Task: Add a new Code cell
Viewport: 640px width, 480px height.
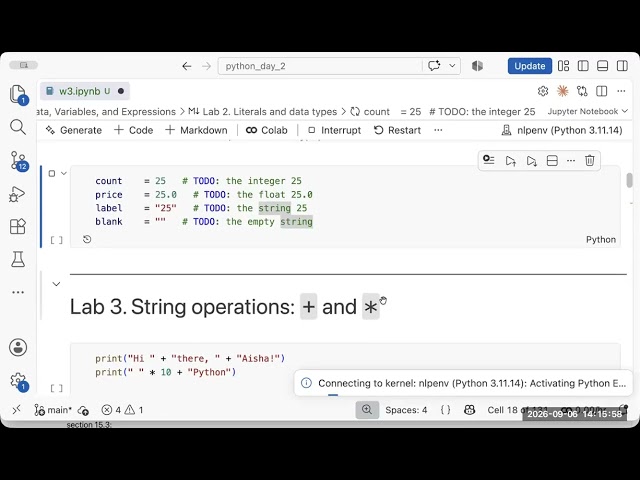Action: (x=133, y=130)
